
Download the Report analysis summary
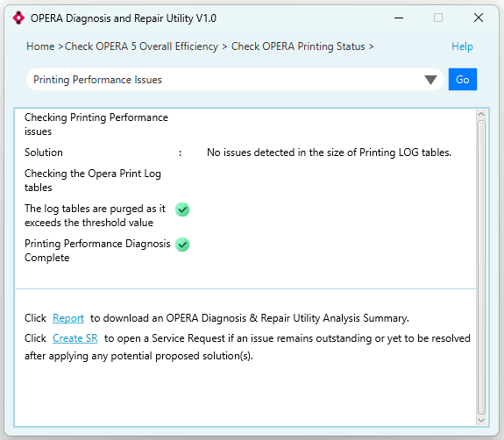(x=68, y=318)
